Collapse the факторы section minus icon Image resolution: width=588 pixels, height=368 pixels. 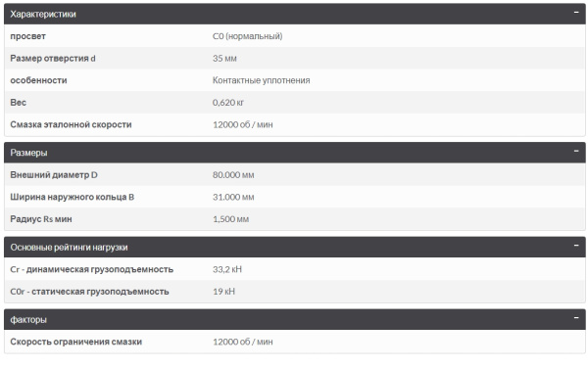click(x=576, y=318)
